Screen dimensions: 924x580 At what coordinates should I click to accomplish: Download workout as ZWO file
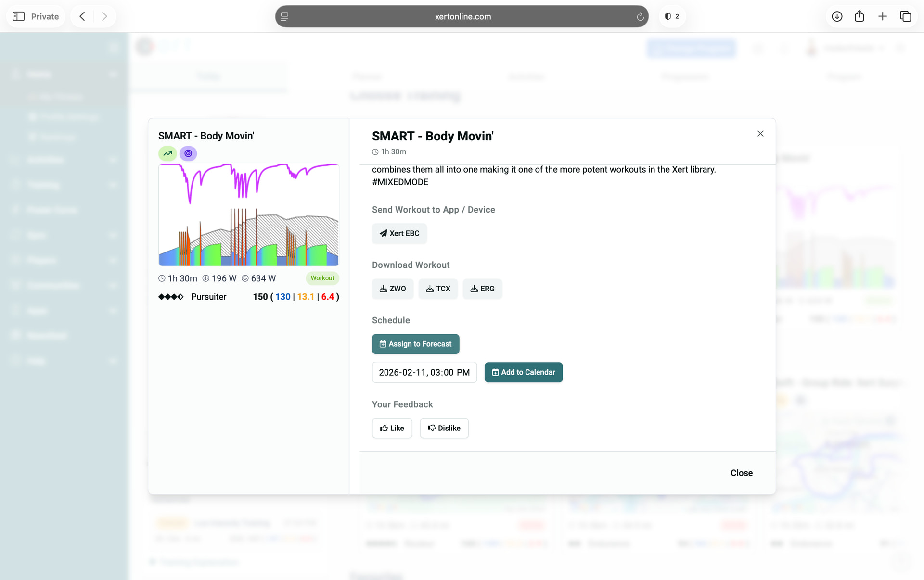[392, 289]
